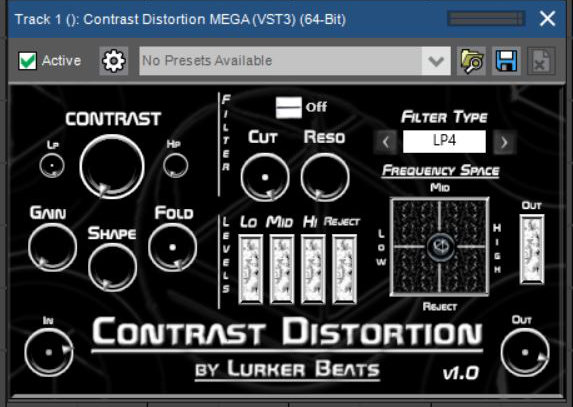Image resolution: width=573 pixels, height=407 pixels.
Task: Click the vertical Out slider beside Frequency Space
Action: [532, 249]
